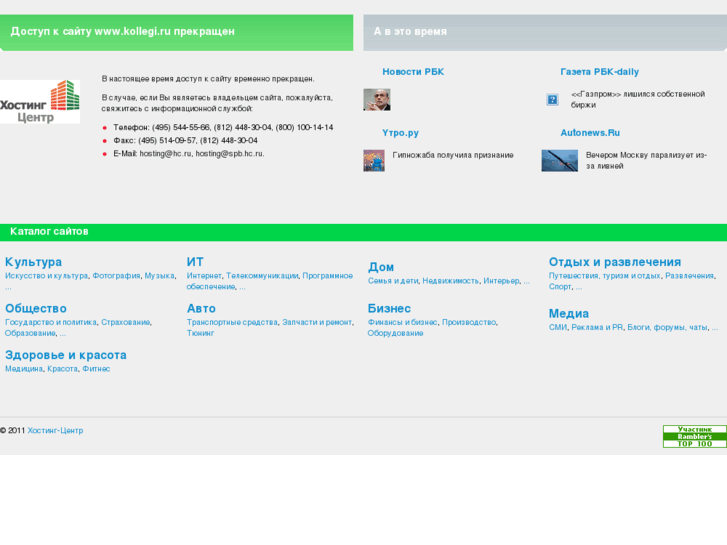Open Транспортные средства subcategory

pos(232,322)
